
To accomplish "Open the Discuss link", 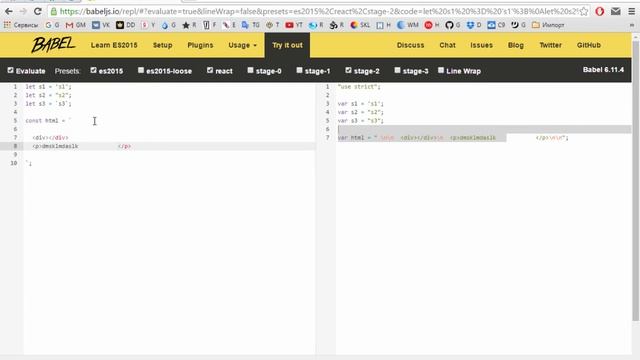I will (x=410, y=45).
